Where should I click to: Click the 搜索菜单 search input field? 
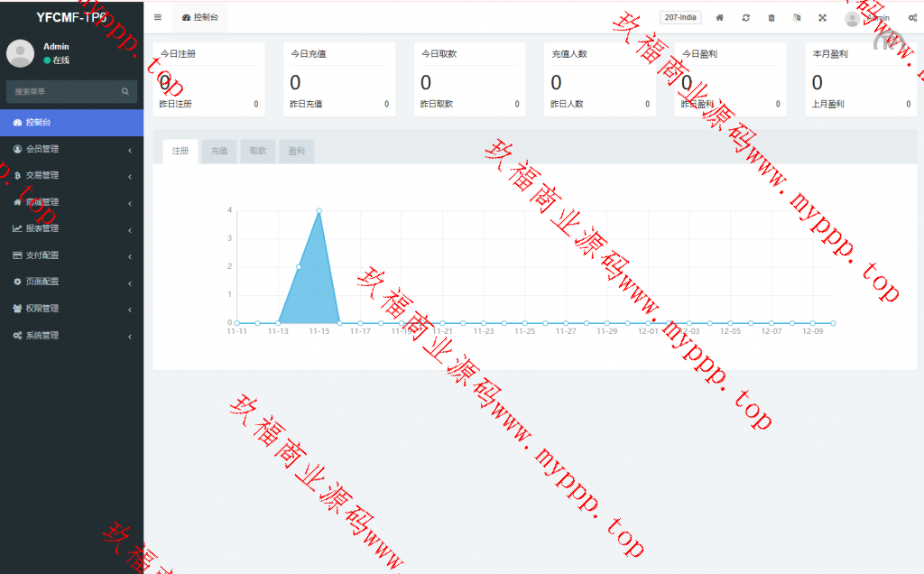pos(63,91)
